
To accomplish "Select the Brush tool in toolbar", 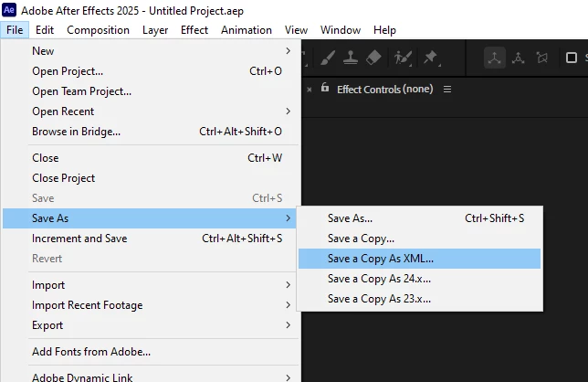I will pyautogui.click(x=328, y=58).
